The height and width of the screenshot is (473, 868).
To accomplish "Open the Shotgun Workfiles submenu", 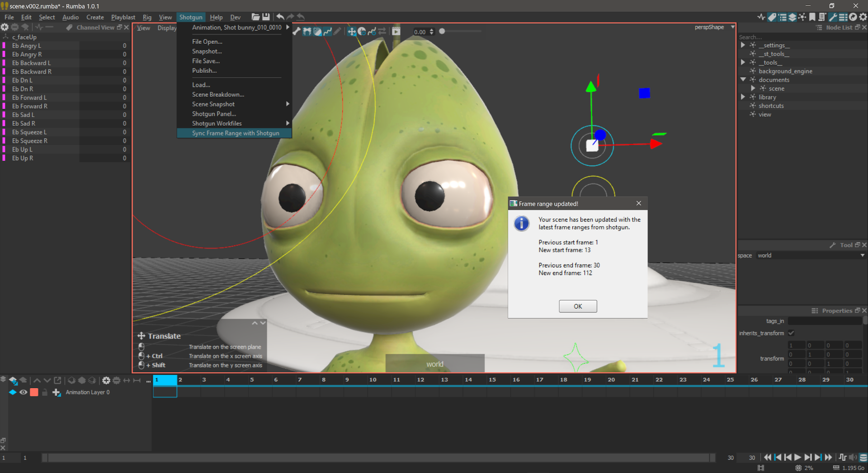I will pos(235,124).
